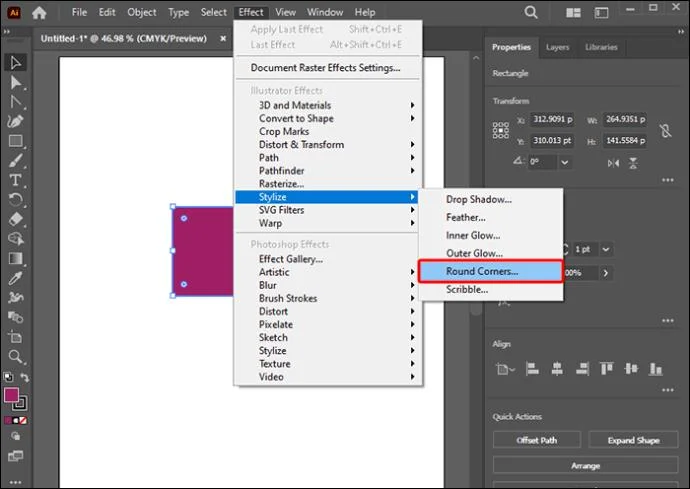Open the 3D and Materials submenu
Image resolution: width=690 pixels, height=489 pixels.
tap(327, 105)
